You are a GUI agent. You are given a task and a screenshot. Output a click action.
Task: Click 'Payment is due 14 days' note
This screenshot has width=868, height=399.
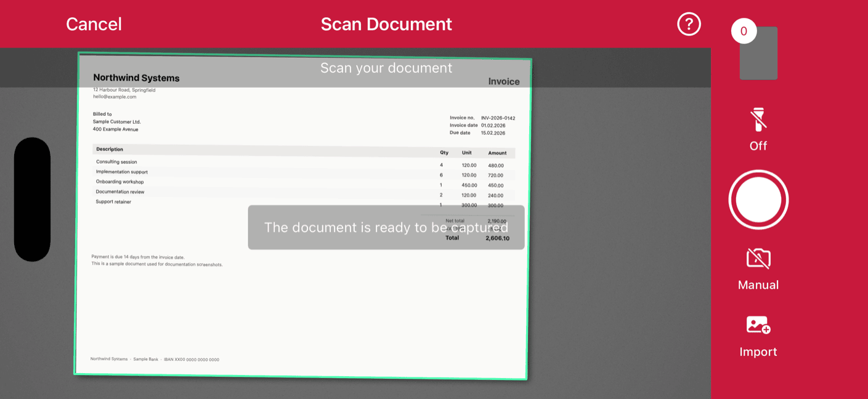(x=138, y=257)
